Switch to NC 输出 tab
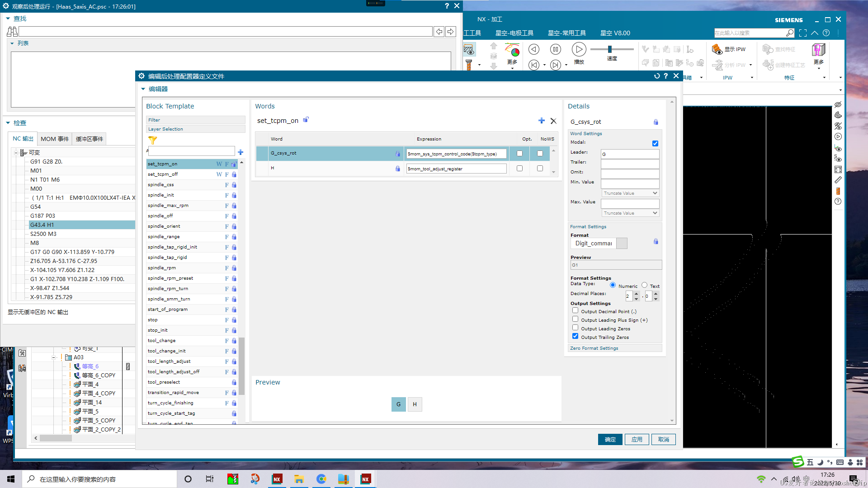This screenshot has height=488, width=868. tap(23, 139)
